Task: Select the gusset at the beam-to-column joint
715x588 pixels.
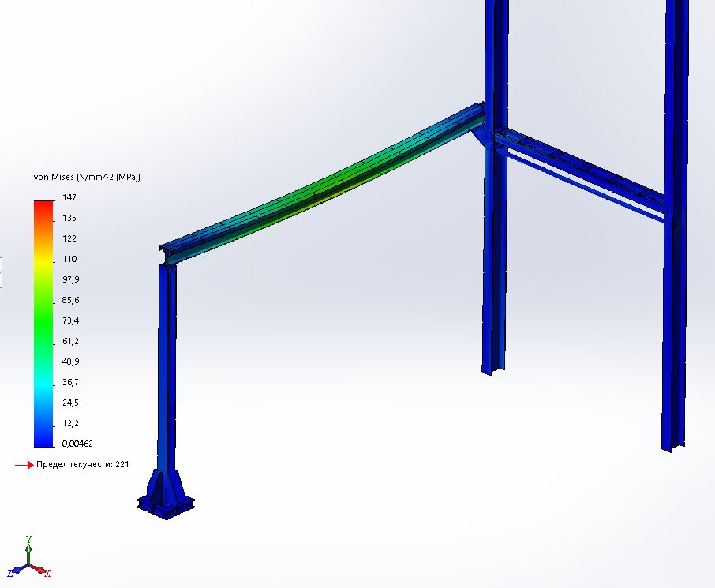Action: tap(481, 136)
